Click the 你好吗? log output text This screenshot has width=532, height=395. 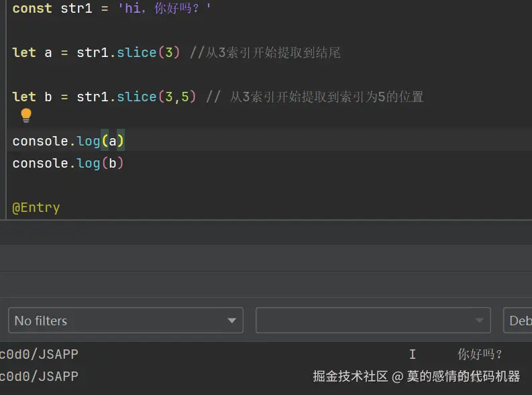point(480,354)
